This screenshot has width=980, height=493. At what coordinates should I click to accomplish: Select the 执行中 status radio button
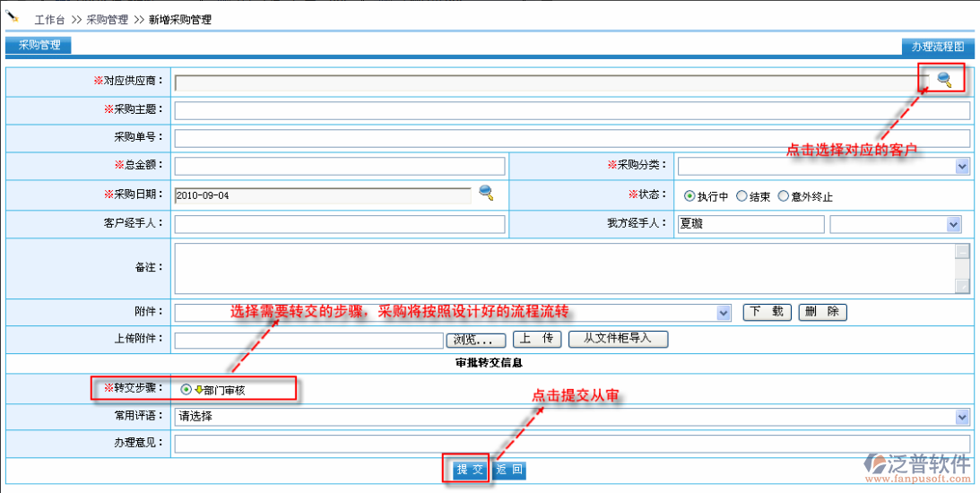[689, 196]
